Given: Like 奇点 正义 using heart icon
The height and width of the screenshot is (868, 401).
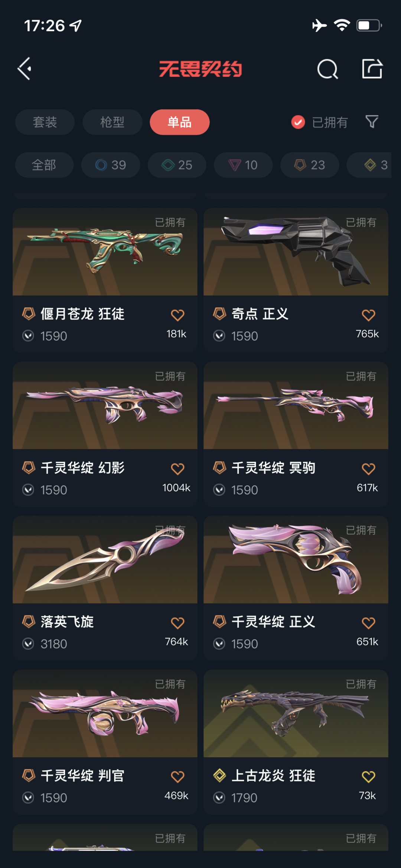Looking at the screenshot, I should click(x=368, y=315).
